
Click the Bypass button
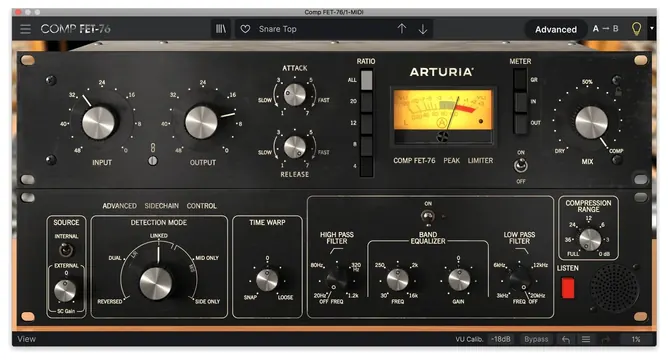[536, 339]
